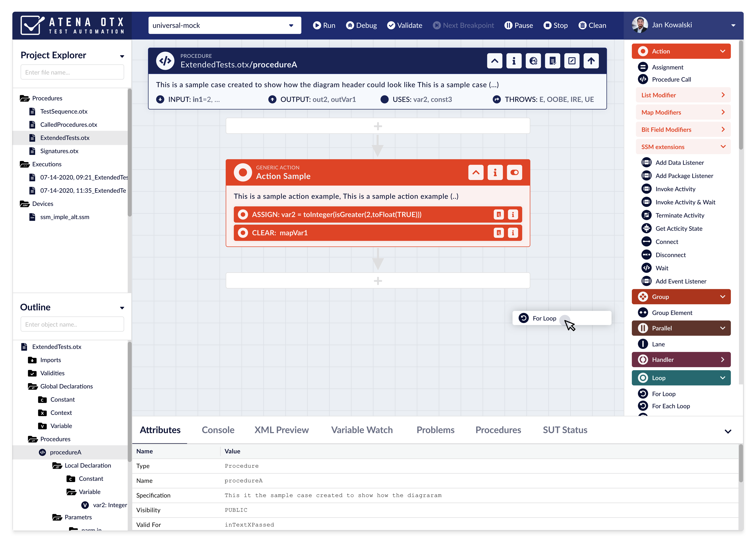Viewport: 756px width, 549px height.
Task: Click info icon on the CLEAR mapVar1 row
Action: (x=513, y=232)
